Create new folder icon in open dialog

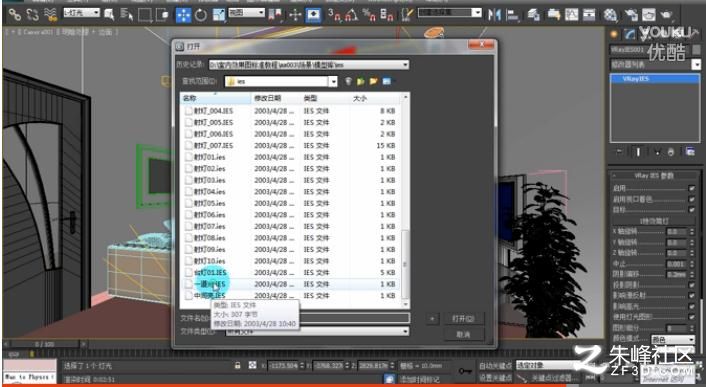tap(373, 81)
